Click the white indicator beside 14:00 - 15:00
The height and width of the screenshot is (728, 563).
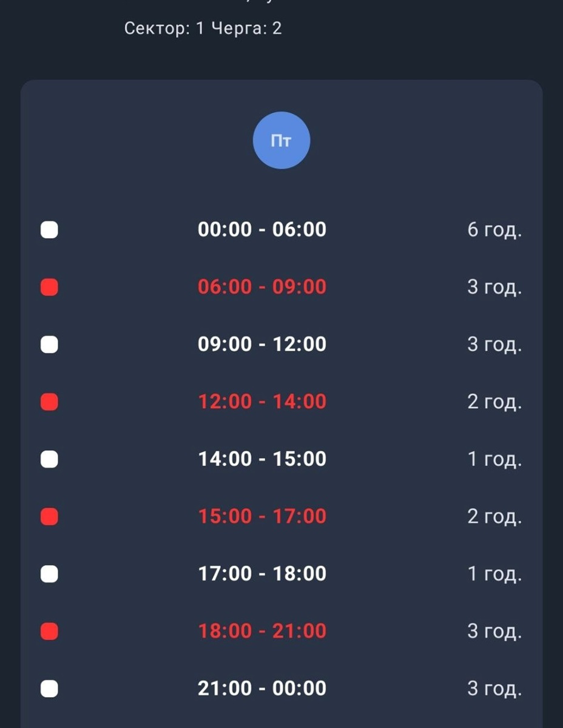(x=49, y=459)
